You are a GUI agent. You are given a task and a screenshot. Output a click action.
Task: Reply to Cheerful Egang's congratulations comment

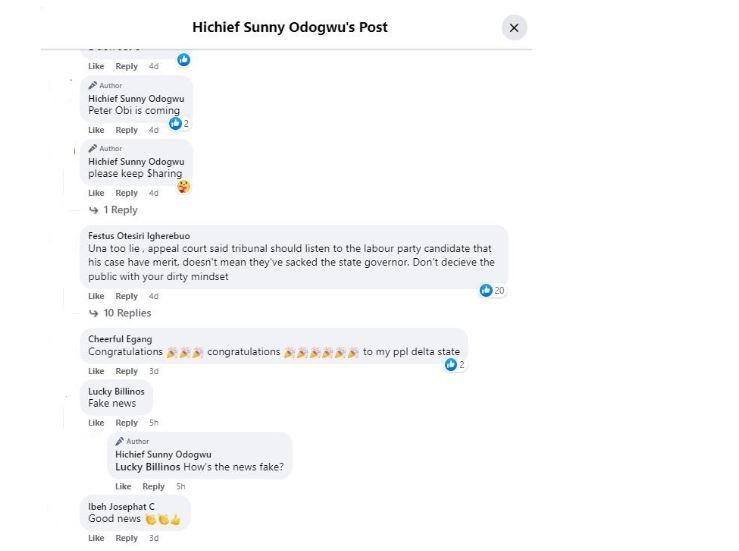coord(126,371)
